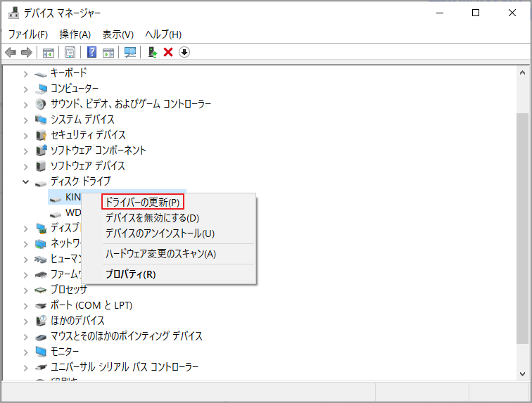This screenshot has width=532, height=403.
Task: Click the KIN disk drive icon
Action: click(56, 199)
